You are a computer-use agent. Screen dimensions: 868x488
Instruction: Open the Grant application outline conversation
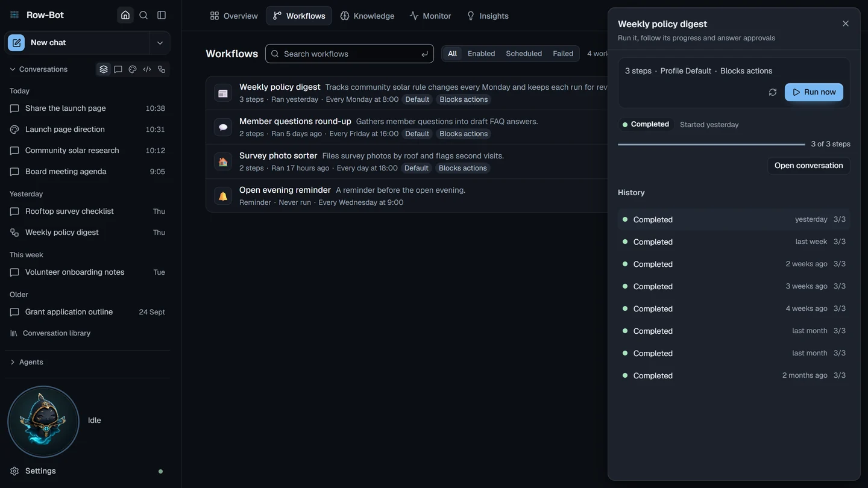tap(87, 312)
